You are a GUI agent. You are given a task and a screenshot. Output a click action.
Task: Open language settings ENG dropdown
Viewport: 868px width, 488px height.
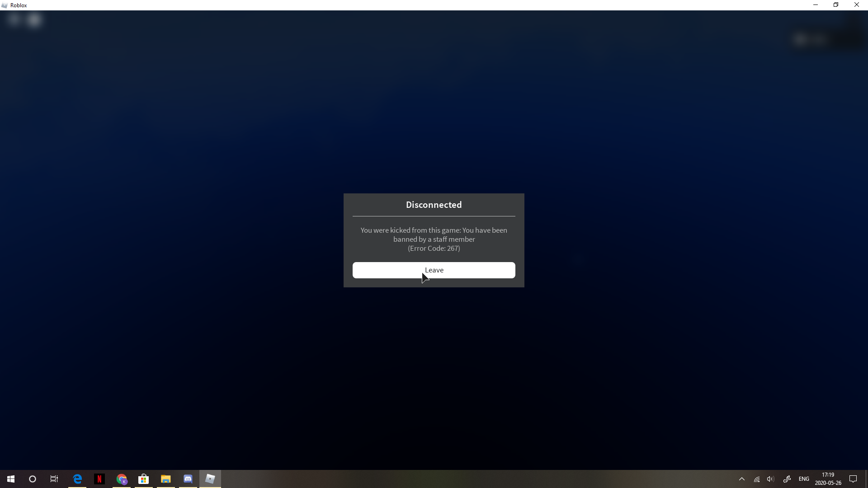pyautogui.click(x=804, y=479)
